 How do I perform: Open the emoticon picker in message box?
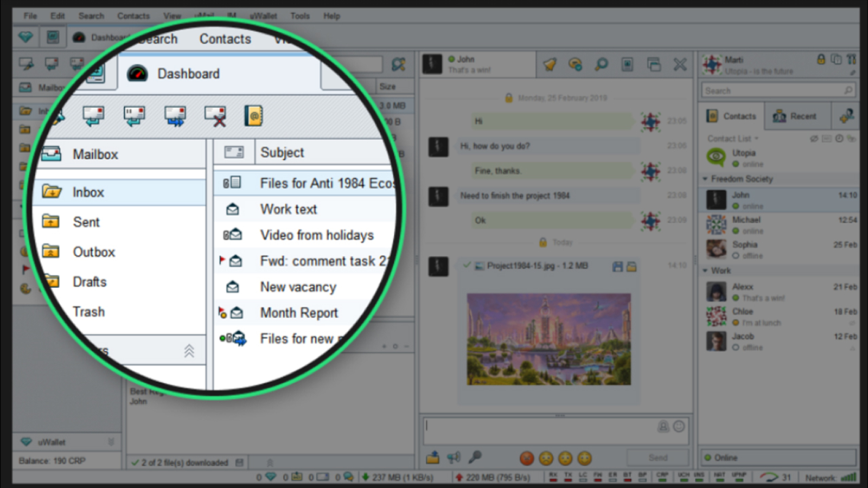pyautogui.click(x=679, y=427)
